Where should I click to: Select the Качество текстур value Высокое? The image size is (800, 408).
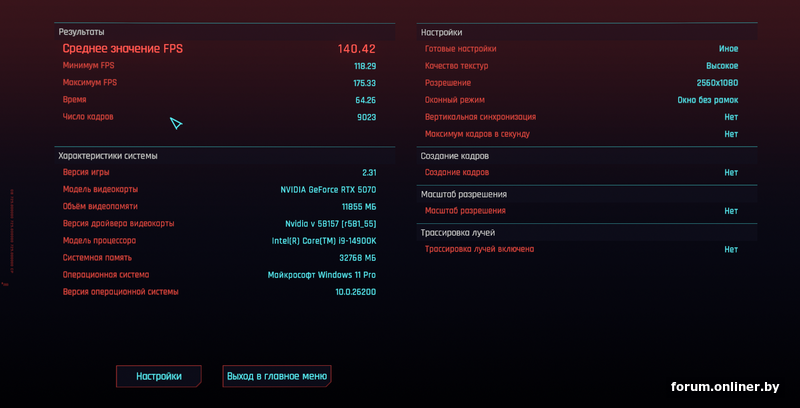click(x=722, y=66)
